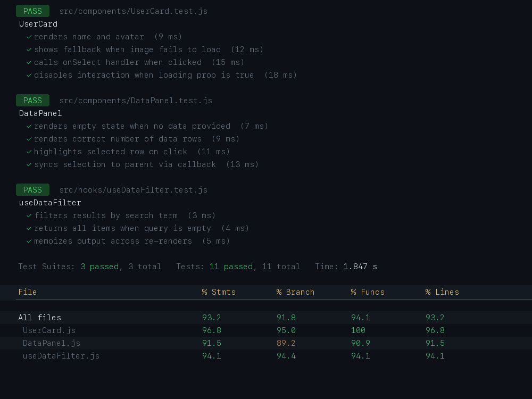
Task: Select the 'All files' coverage row label
Action: click(40, 318)
